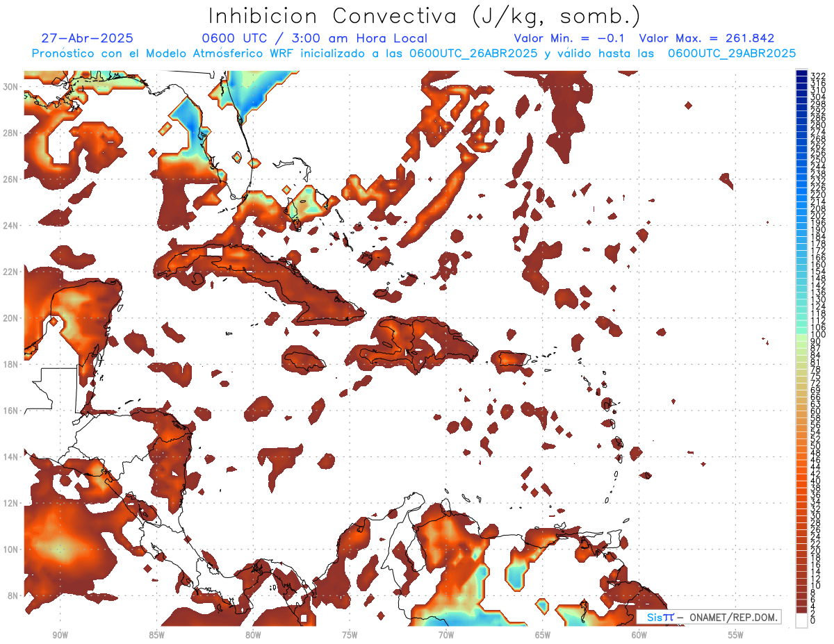Click the "90W" longitude label
This screenshot has width=834, height=644.
(60, 635)
